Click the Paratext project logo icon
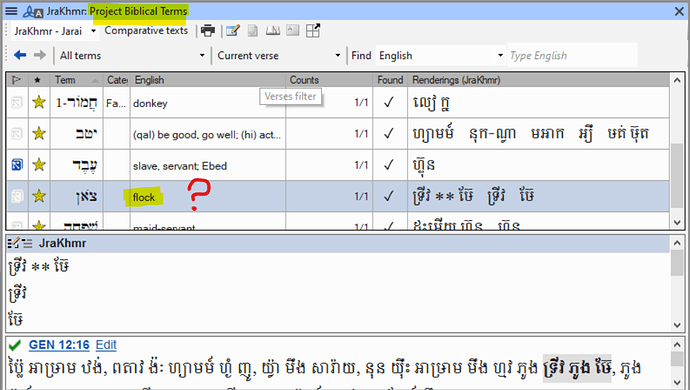690x390 pixels. point(33,11)
